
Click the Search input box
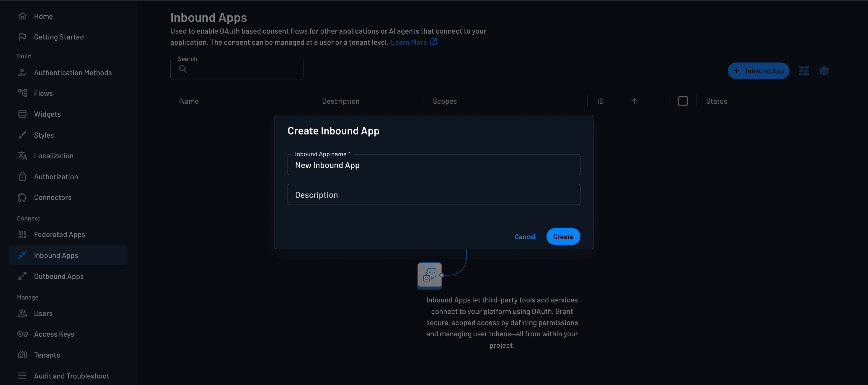236,69
